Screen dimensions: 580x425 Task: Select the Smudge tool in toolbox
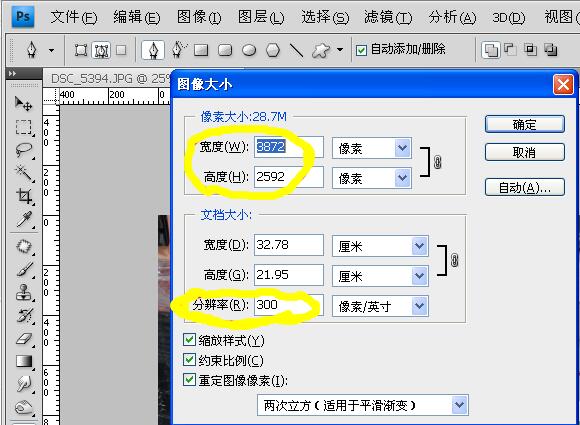click(x=24, y=384)
